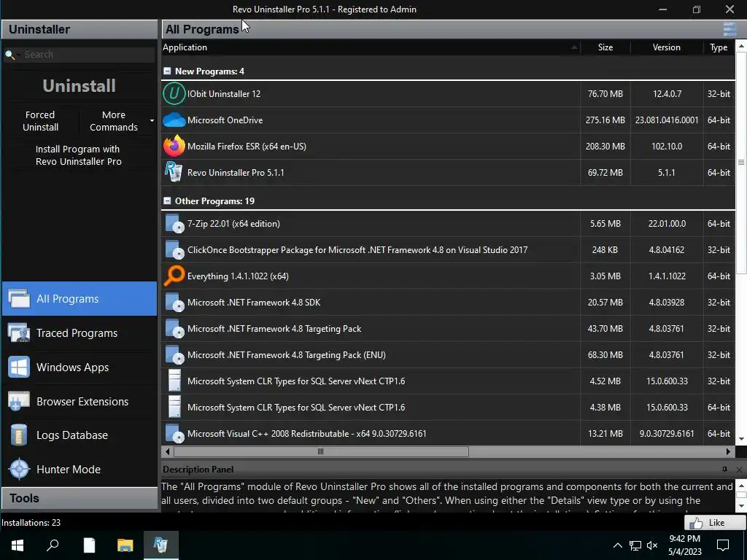Click the Mozilla Firefox ESR icon
The width and height of the screenshot is (747, 560).
(x=174, y=146)
